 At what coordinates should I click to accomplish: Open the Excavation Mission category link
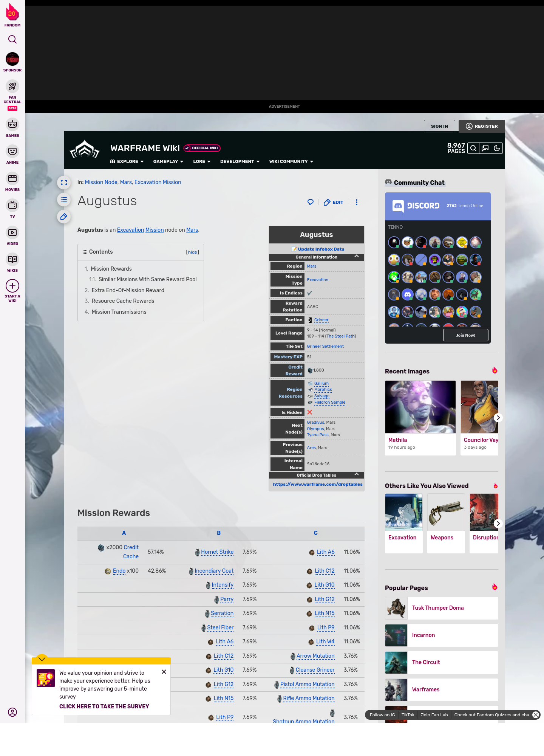pyautogui.click(x=158, y=182)
